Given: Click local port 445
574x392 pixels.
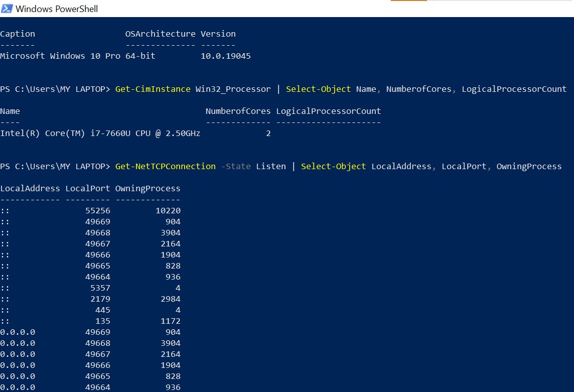Looking at the screenshot, I should click(x=103, y=310).
